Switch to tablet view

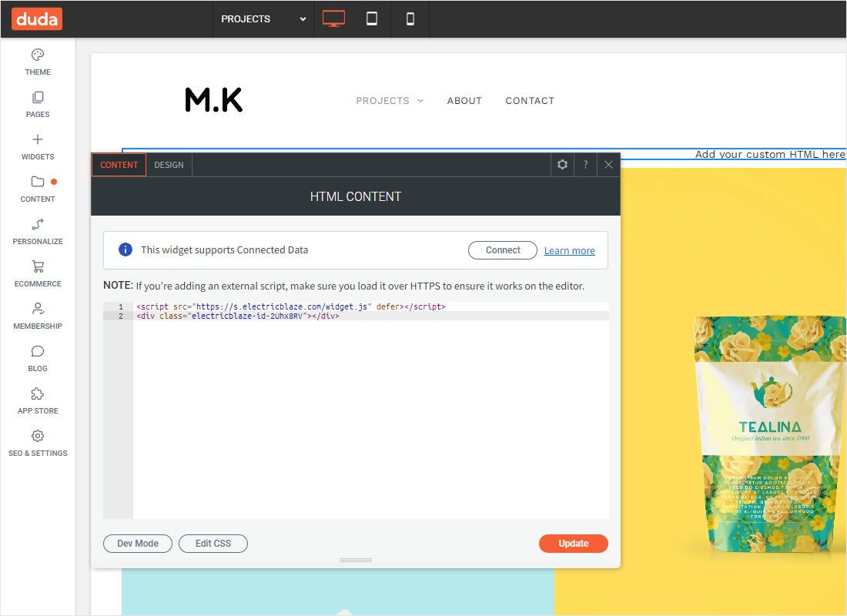click(x=372, y=19)
